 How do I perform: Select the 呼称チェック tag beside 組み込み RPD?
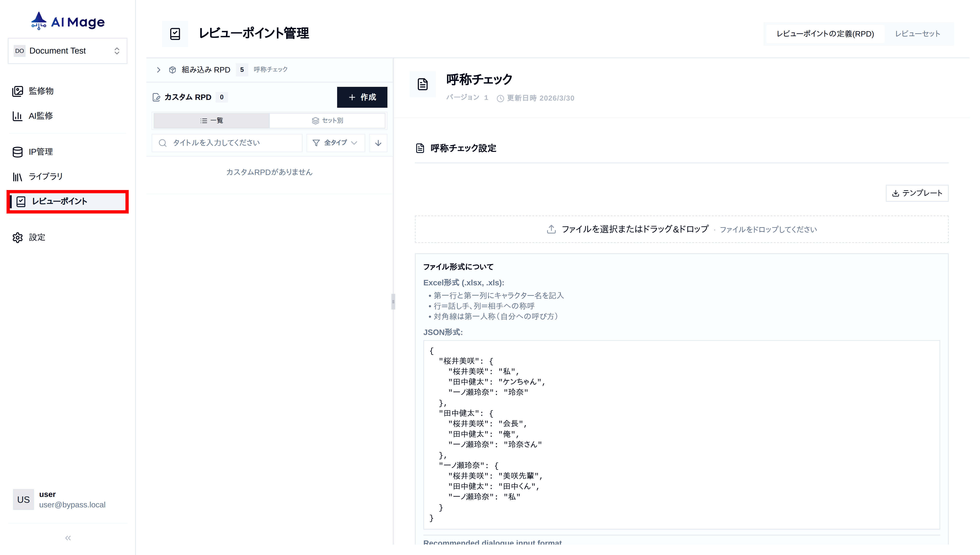pos(271,69)
